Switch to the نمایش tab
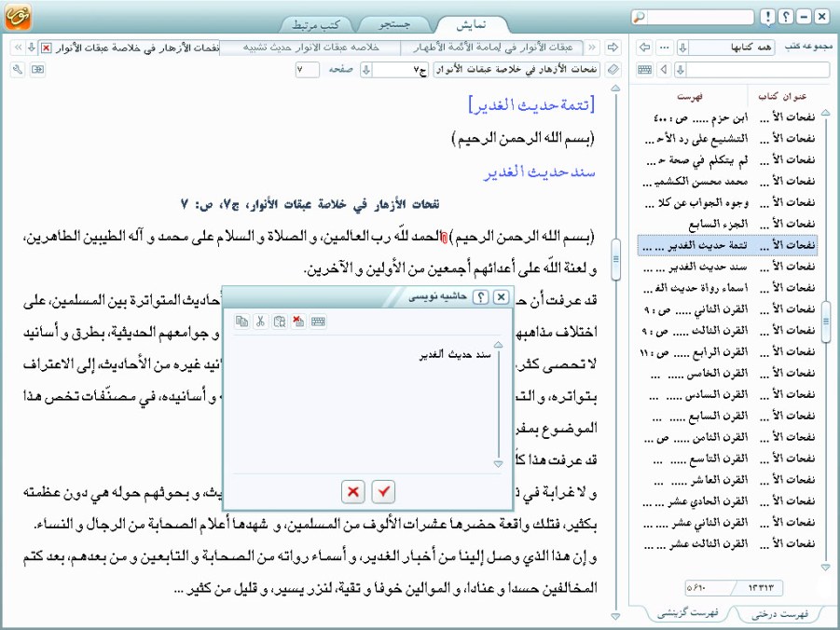Screen dimensions: 840x630 point(471,24)
